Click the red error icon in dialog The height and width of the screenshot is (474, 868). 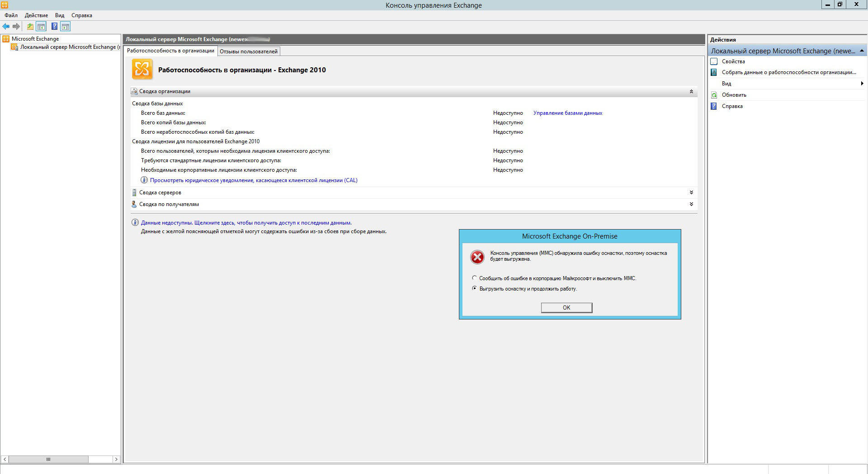477,257
